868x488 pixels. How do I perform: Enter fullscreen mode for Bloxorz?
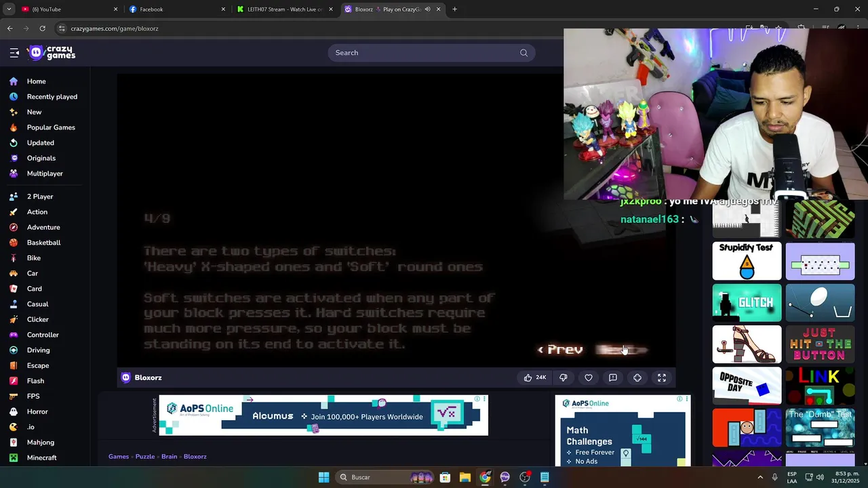662,378
